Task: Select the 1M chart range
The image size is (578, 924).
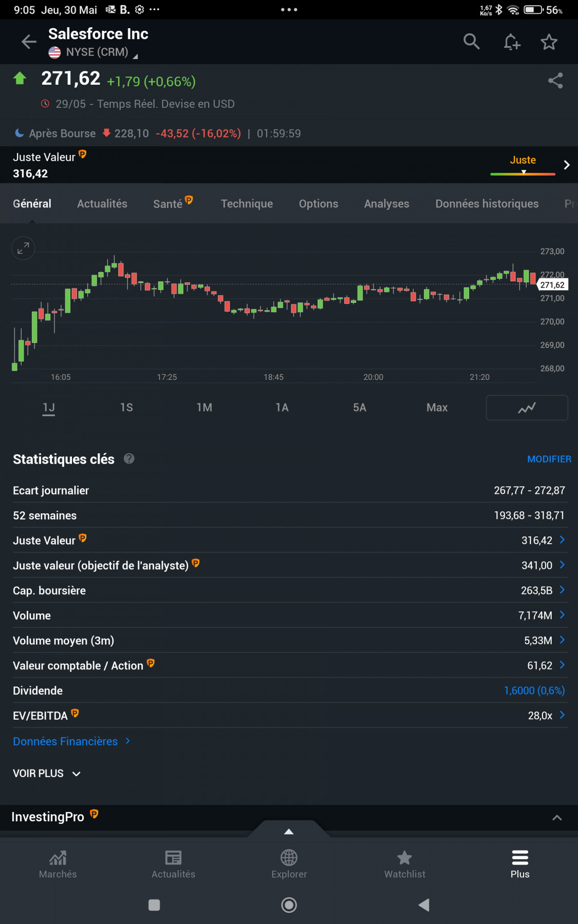Action: point(204,408)
